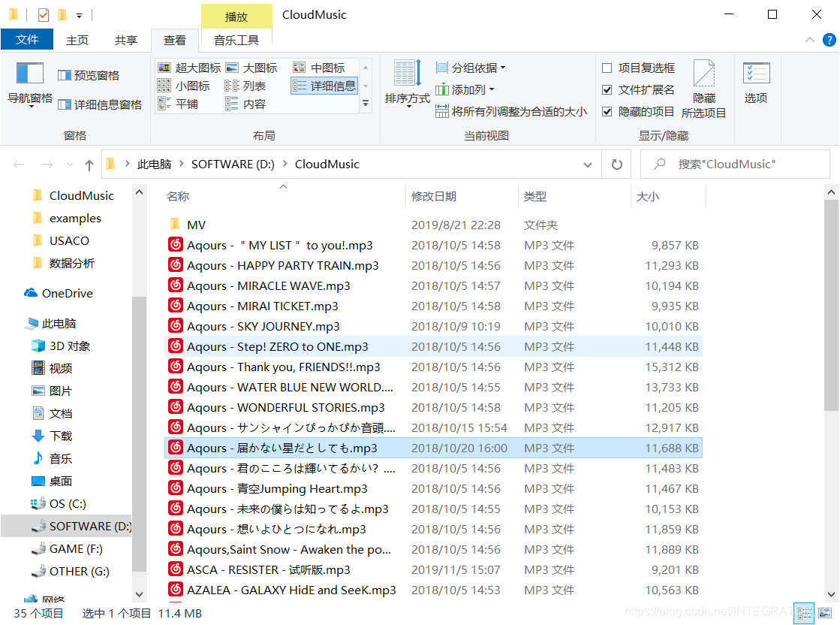The image size is (840, 625).
Task: Click the file list vertical scrollbar
Action: pos(831,306)
